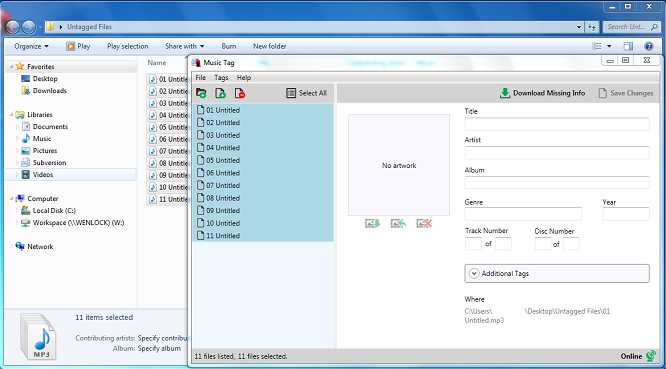Open the address bar history dropdown
666x369 pixels.
pyautogui.click(x=579, y=27)
